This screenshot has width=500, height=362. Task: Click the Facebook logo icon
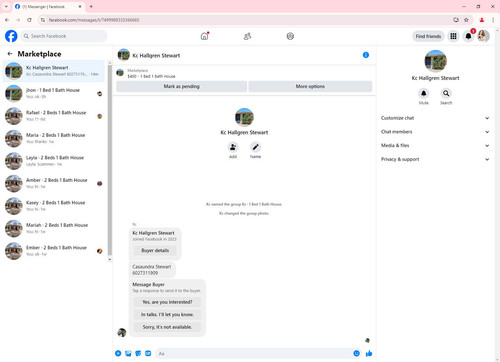tap(11, 36)
